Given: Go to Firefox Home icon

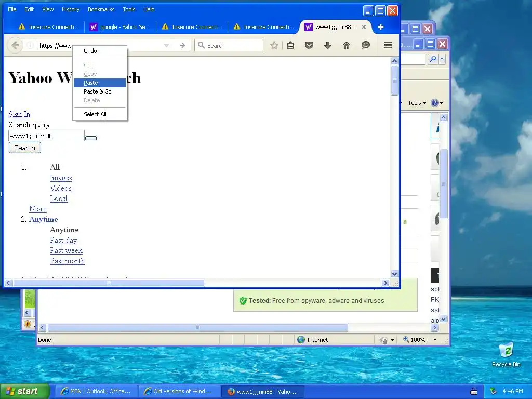Looking at the screenshot, I should tap(347, 45).
